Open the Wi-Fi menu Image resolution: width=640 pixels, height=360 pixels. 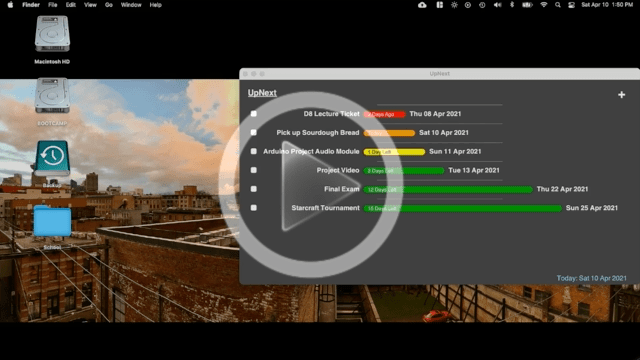pos(543,5)
